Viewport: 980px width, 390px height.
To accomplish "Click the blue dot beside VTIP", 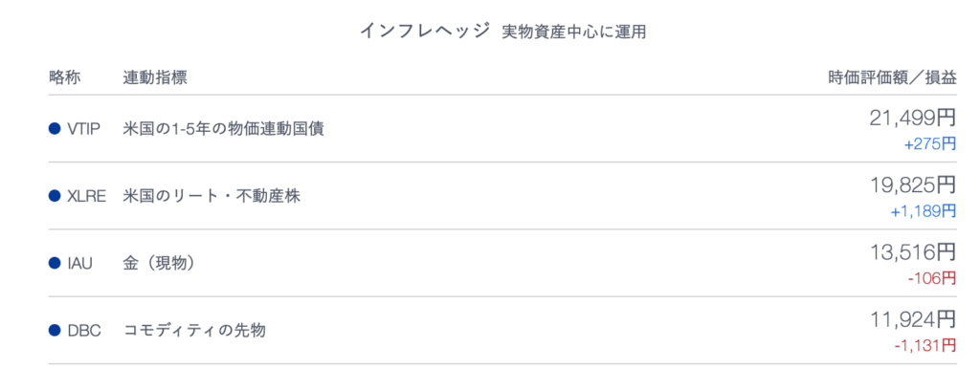I will click(55, 129).
